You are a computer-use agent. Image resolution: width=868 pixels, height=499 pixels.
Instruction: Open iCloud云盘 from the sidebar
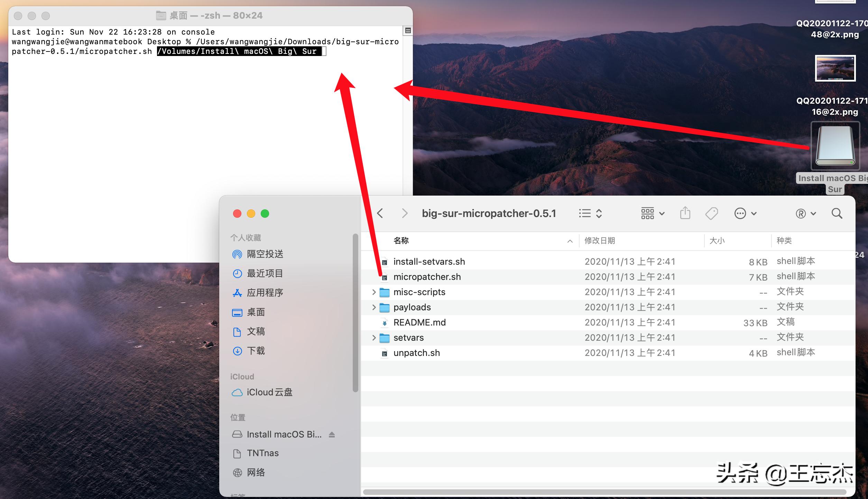point(270,392)
